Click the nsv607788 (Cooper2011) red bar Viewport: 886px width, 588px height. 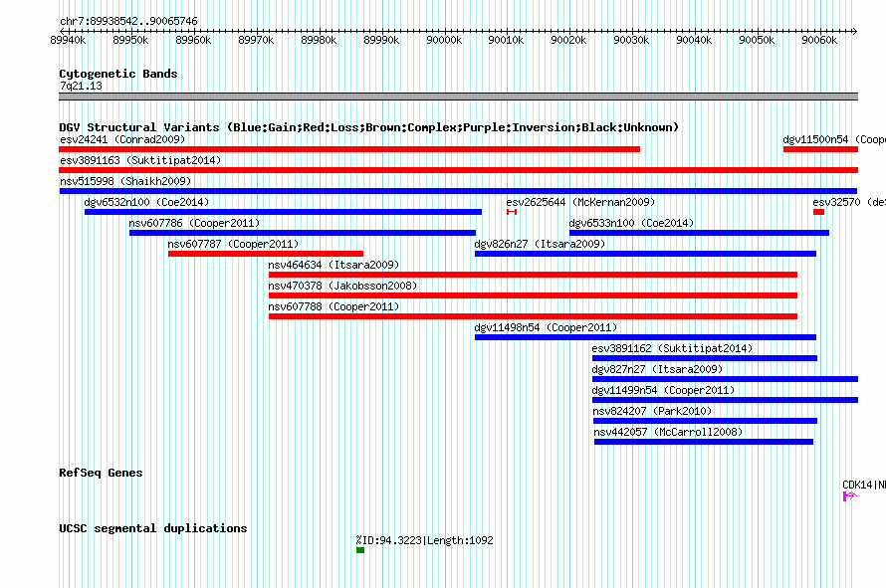tap(533, 316)
